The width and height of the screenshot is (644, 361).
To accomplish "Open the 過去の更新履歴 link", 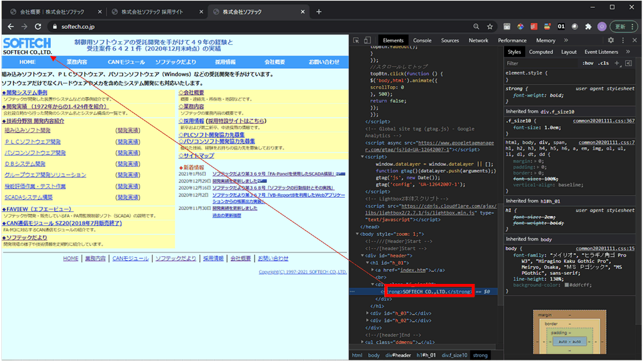I will tap(227, 215).
